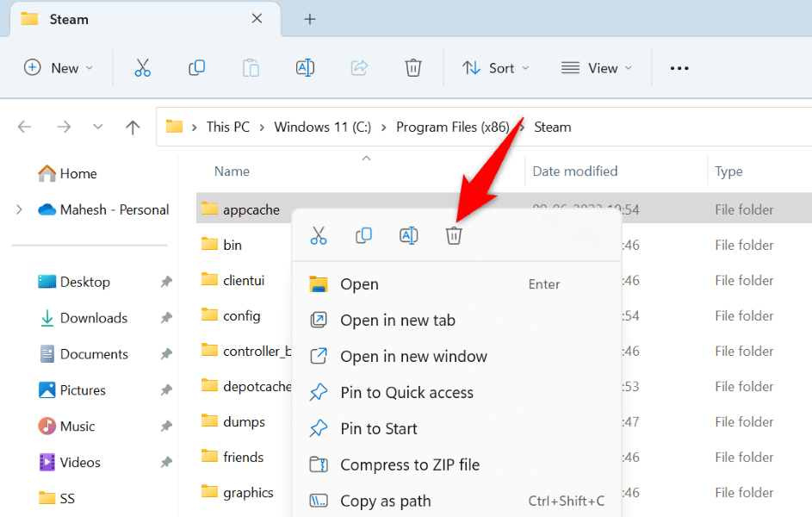Image resolution: width=812 pixels, height=517 pixels.
Task: Close the Steam tab
Action: pyautogui.click(x=257, y=19)
